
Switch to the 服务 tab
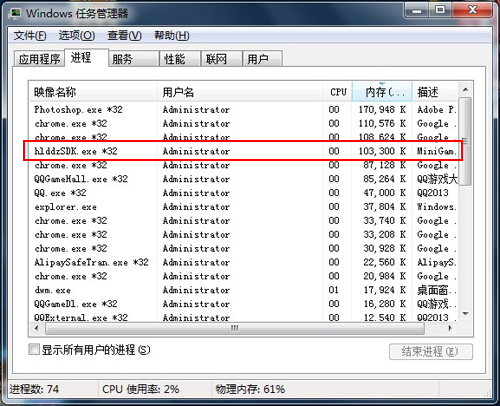coord(134,59)
